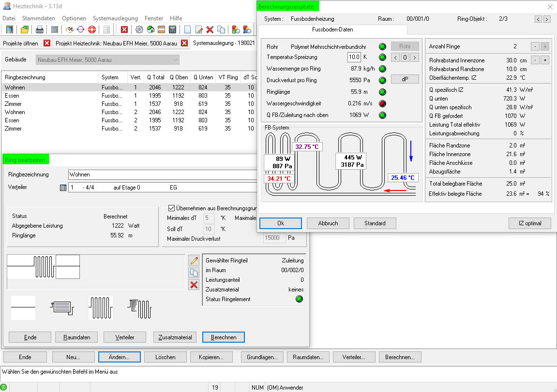Select the radiator with connection ring element icon
Image resolution: width=557 pixels, height=392 pixels.
click(x=62, y=307)
